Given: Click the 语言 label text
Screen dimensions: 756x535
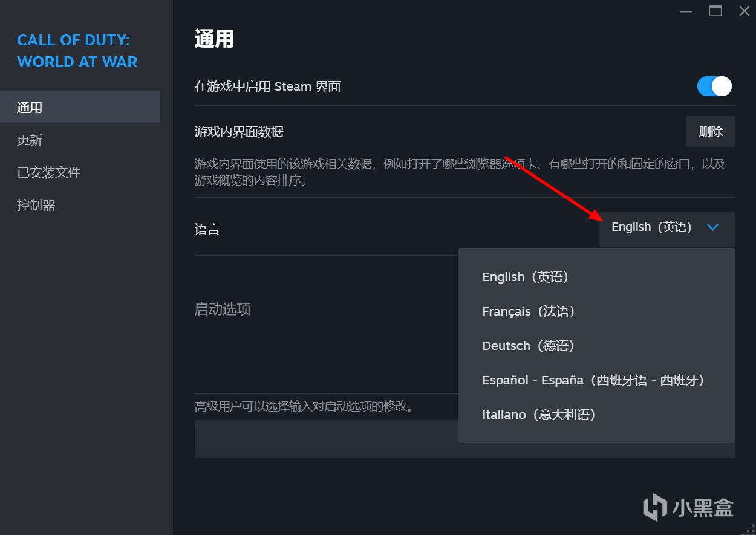Looking at the screenshot, I should [207, 229].
